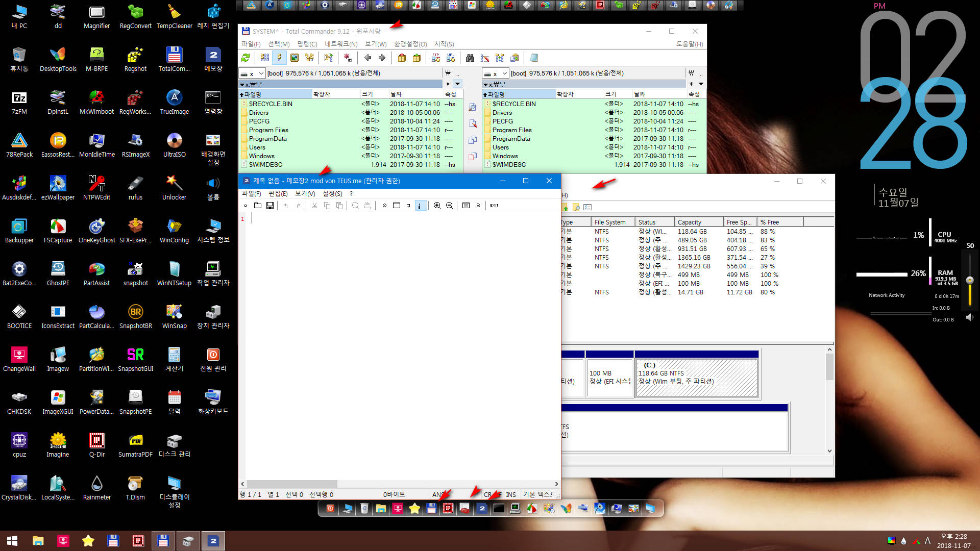Sort disk list by Capacity column header
The image size is (980, 551).
coord(699,222)
